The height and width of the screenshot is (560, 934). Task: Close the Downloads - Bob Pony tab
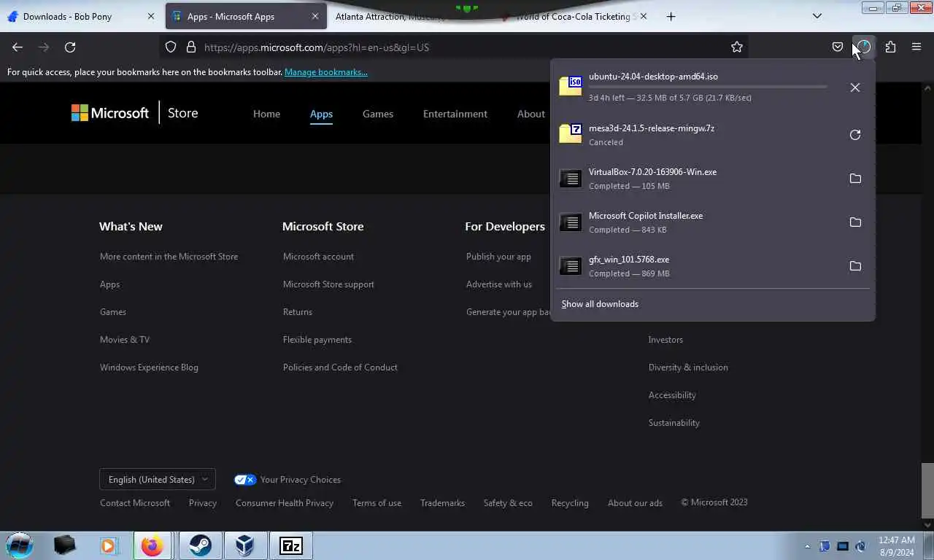coord(151,16)
